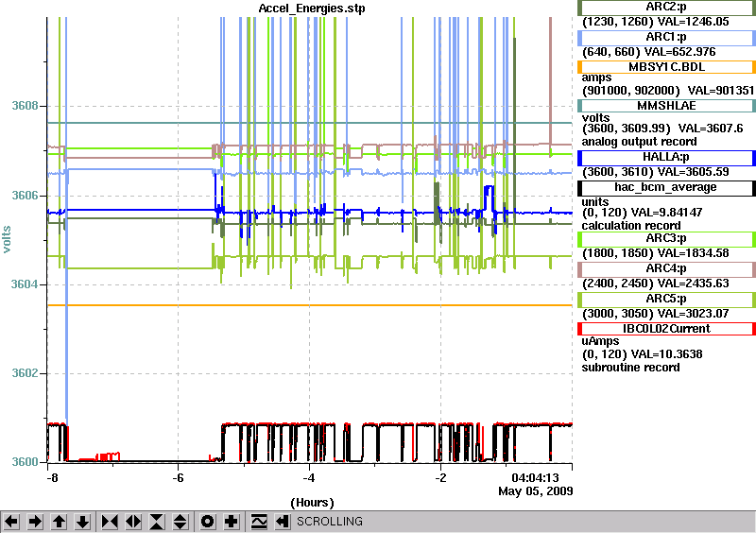Click the -4 hours x-axis tick label
The height and width of the screenshot is (533, 756).
point(309,477)
